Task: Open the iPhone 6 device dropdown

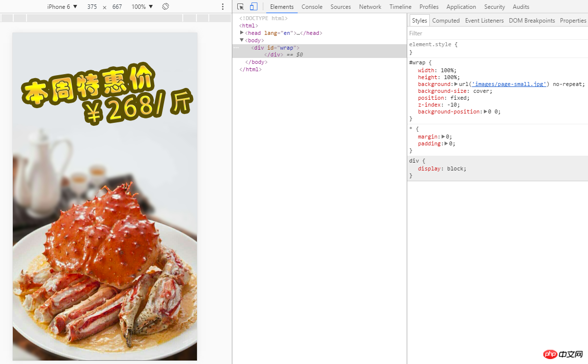Action: pyautogui.click(x=62, y=7)
